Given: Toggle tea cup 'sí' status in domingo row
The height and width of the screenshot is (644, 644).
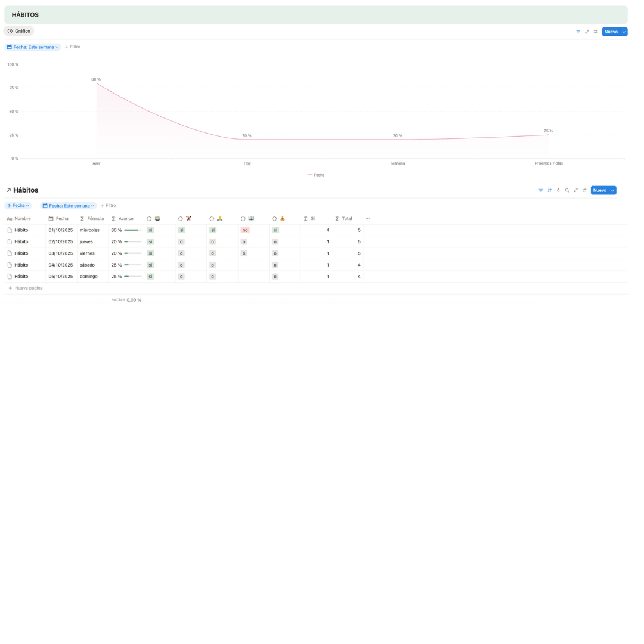Looking at the screenshot, I should pos(150,277).
